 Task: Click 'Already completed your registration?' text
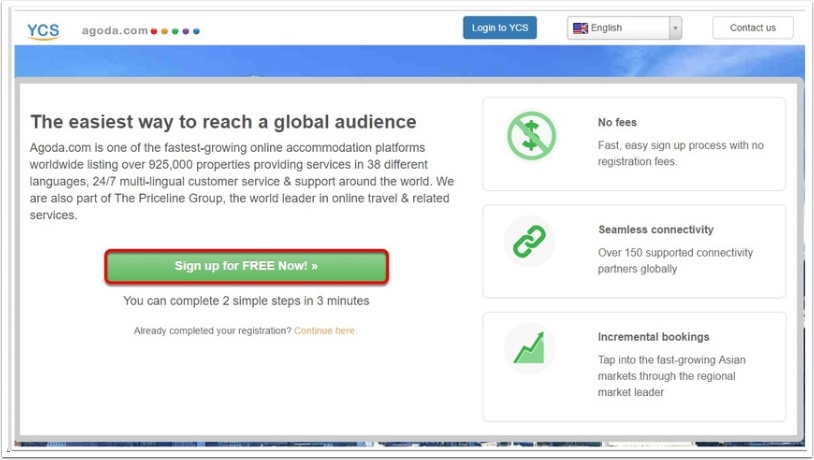click(212, 331)
